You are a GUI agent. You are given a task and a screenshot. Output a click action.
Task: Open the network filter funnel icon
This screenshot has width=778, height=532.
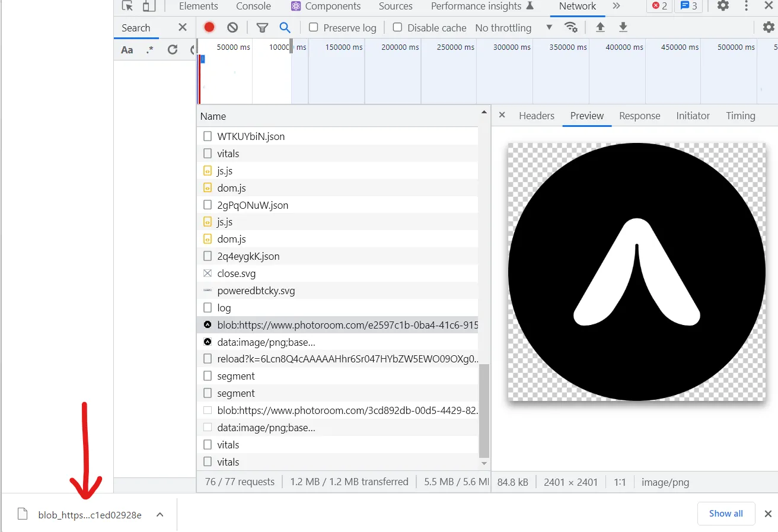pos(262,27)
